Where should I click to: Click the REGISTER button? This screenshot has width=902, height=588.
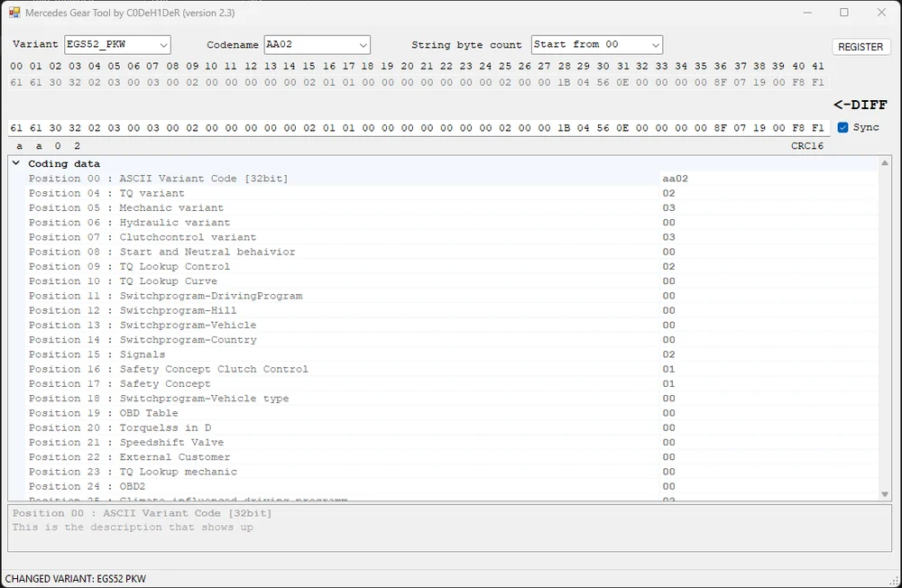(860, 47)
